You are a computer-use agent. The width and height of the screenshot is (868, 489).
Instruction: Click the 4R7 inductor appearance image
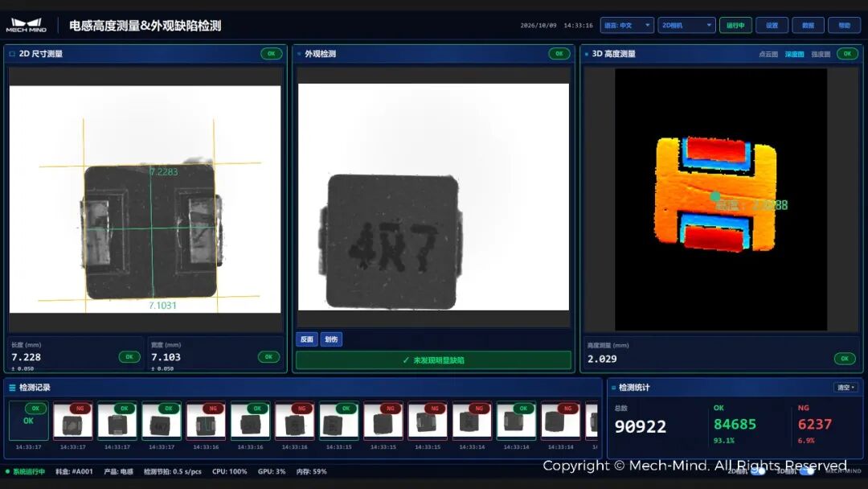[x=433, y=197]
